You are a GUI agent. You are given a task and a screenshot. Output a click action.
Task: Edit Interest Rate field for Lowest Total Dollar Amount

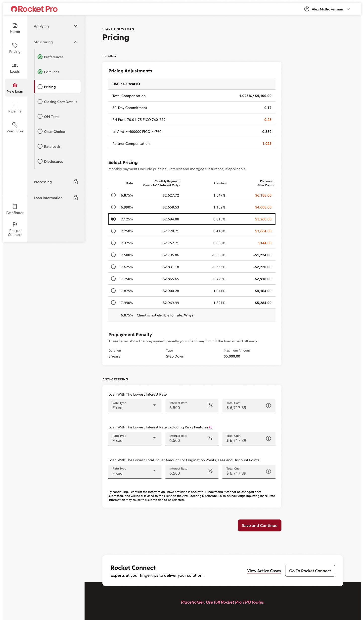pos(192,472)
